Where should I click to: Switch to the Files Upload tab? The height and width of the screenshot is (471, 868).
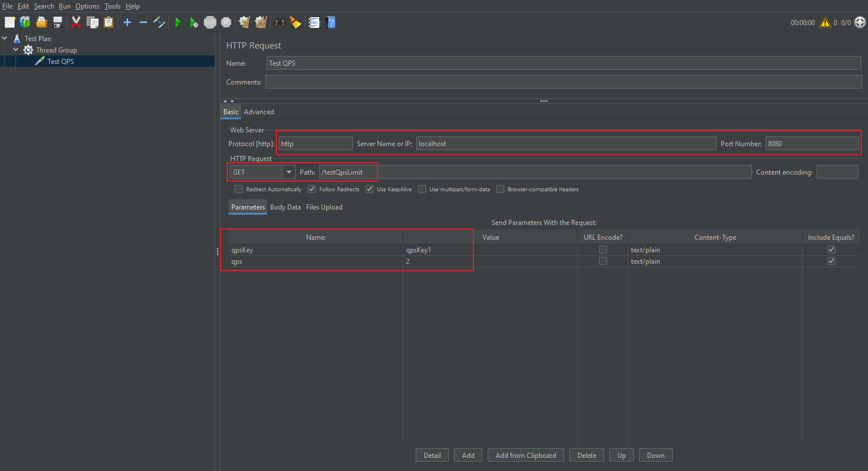pos(324,207)
